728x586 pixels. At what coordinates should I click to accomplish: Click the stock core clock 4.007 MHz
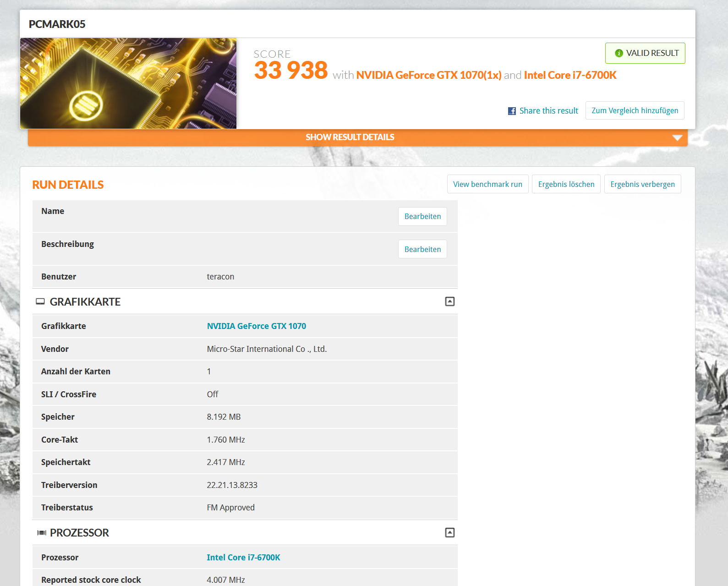(226, 580)
